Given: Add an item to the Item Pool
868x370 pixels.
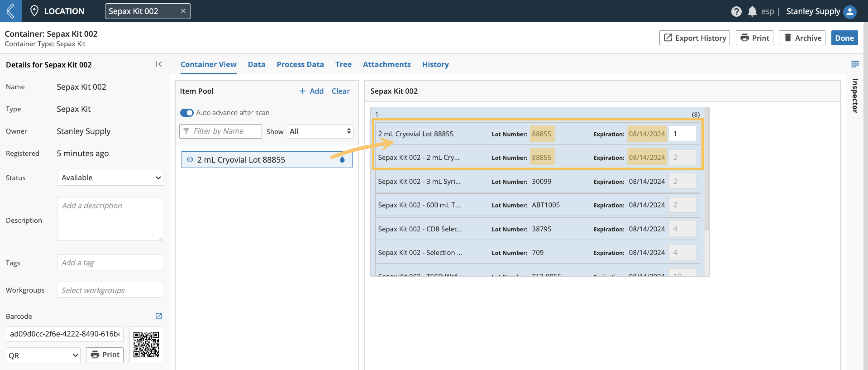Looking at the screenshot, I should pos(311,91).
